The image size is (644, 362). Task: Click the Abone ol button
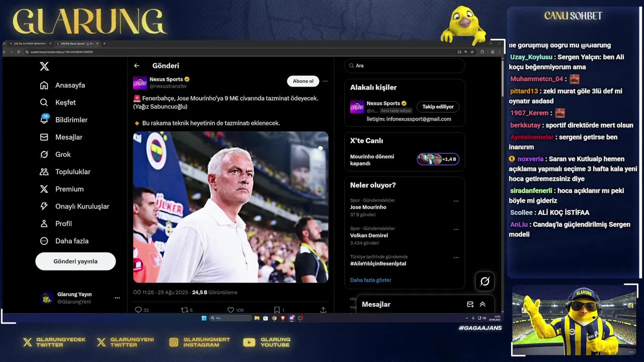click(303, 81)
